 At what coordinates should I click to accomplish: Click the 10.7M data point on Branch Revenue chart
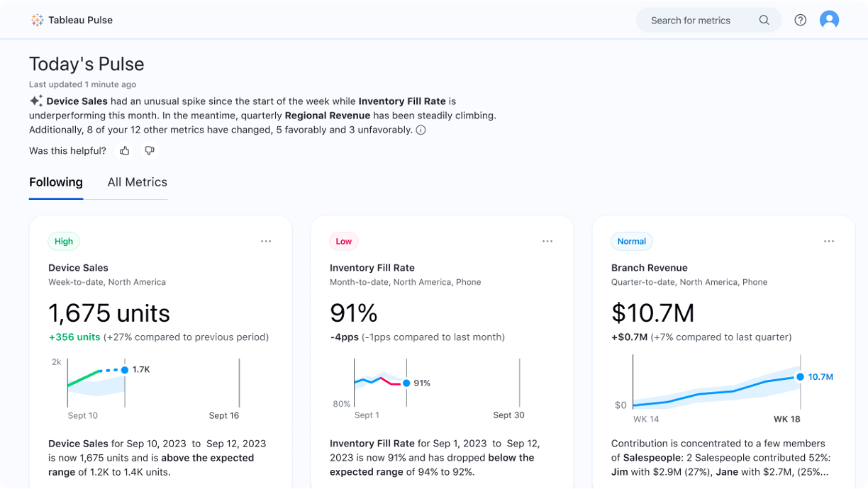click(798, 378)
